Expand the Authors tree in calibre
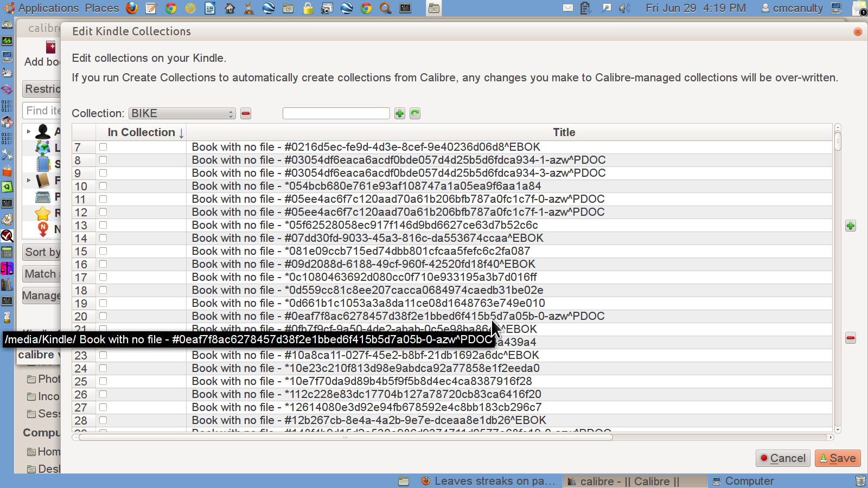The image size is (868, 488). point(29,131)
